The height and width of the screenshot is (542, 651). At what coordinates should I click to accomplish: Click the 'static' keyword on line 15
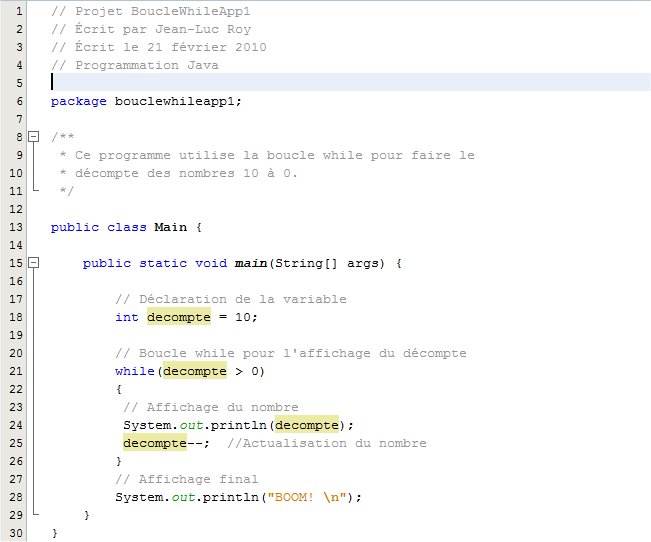tap(163, 263)
